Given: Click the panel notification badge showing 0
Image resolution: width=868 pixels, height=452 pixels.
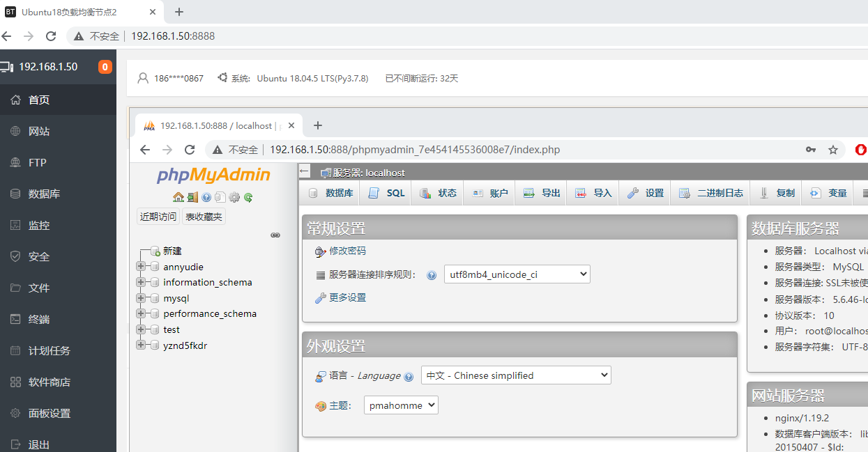Looking at the screenshot, I should (105, 67).
